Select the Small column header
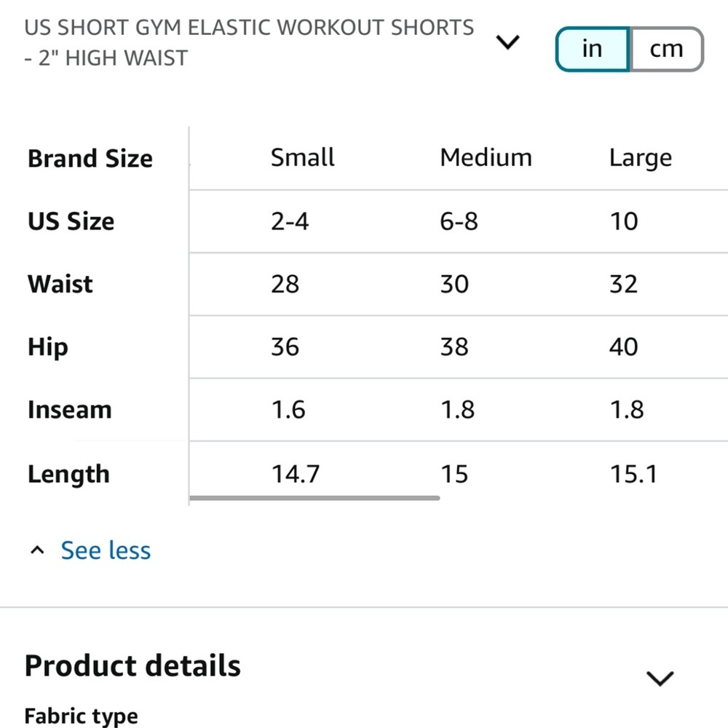Viewport: 728px width, 728px height. pyautogui.click(x=302, y=157)
